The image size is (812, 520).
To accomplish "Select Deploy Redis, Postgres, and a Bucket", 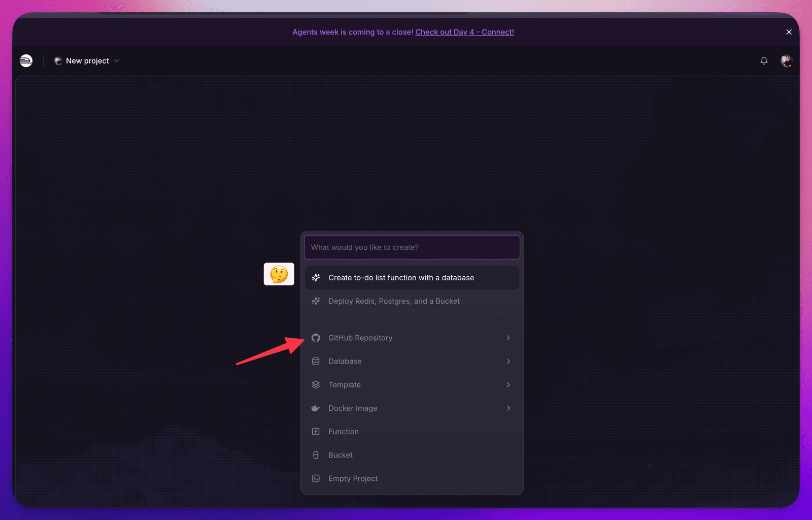I will 412,301.
